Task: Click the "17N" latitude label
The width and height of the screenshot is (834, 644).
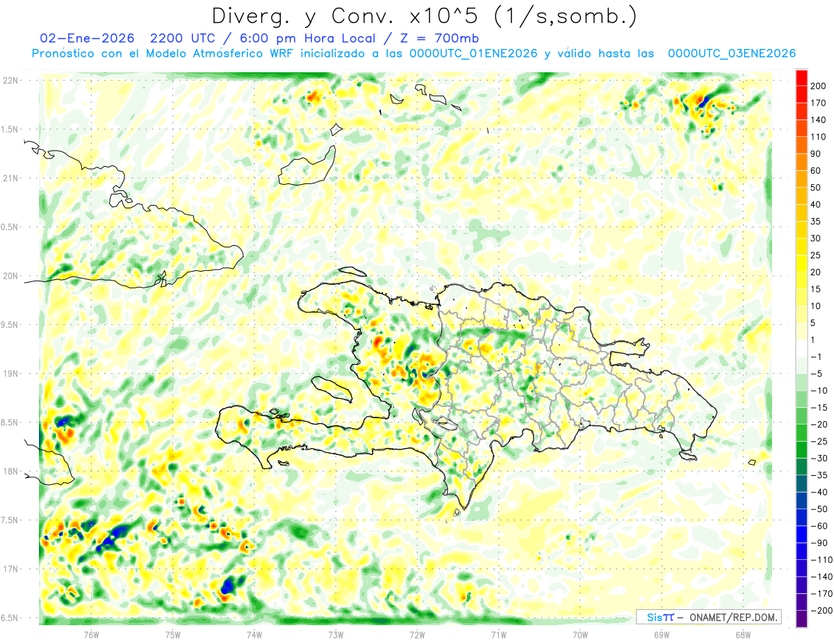Action: tap(10, 569)
